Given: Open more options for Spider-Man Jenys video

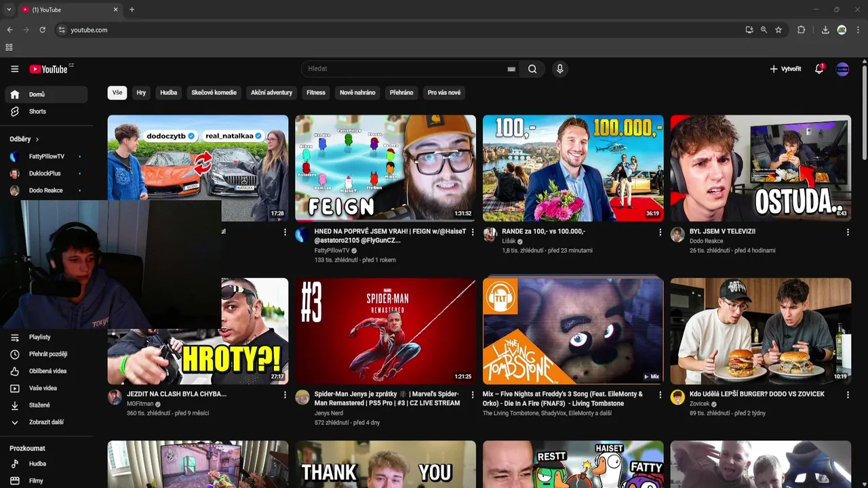Looking at the screenshot, I should point(473,394).
